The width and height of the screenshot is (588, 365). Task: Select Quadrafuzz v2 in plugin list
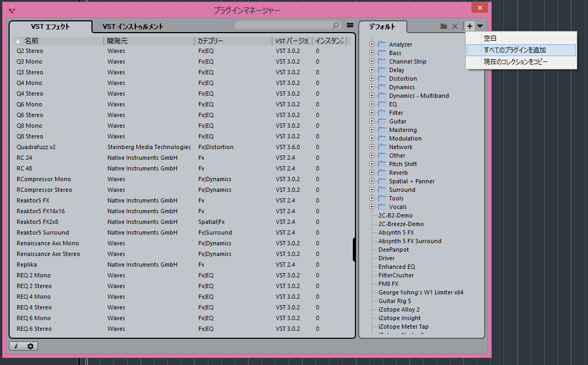click(36, 147)
